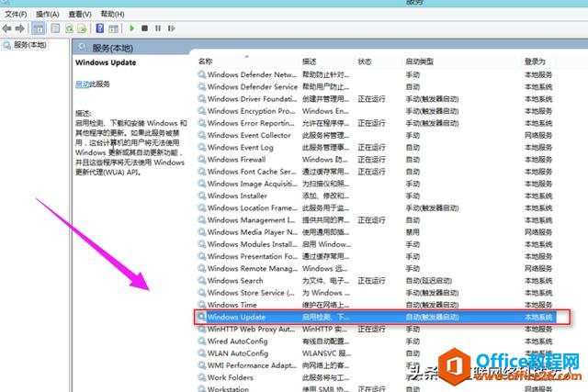
Task: Click 正在运行 status of Windows Firewall
Action: click(371, 159)
